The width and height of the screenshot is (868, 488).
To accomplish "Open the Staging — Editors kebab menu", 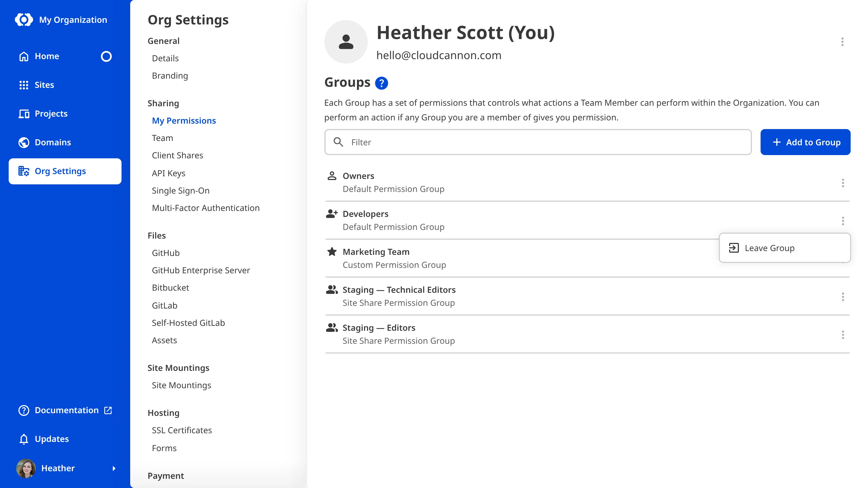I will 843,335.
